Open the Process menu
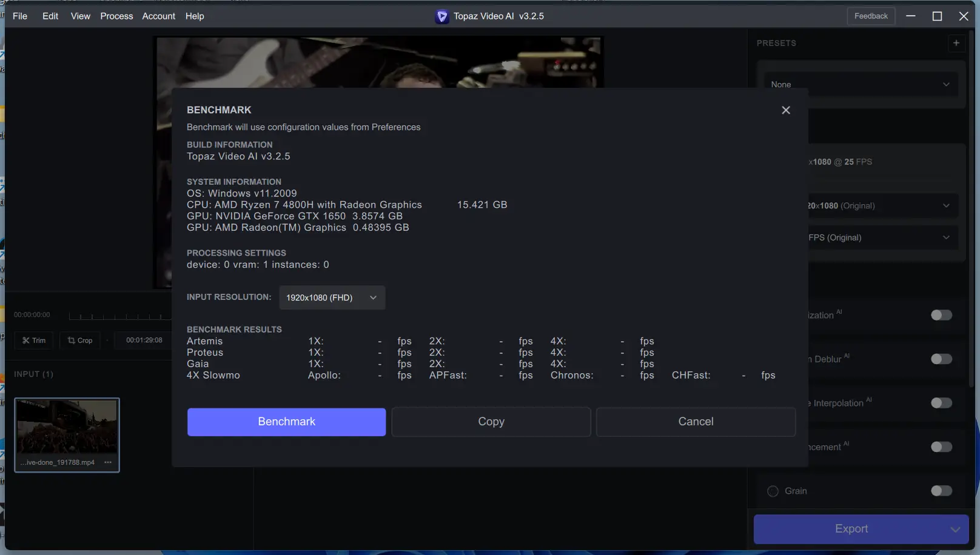The height and width of the screenshot is (555, 980). click(x=116, y=16)
